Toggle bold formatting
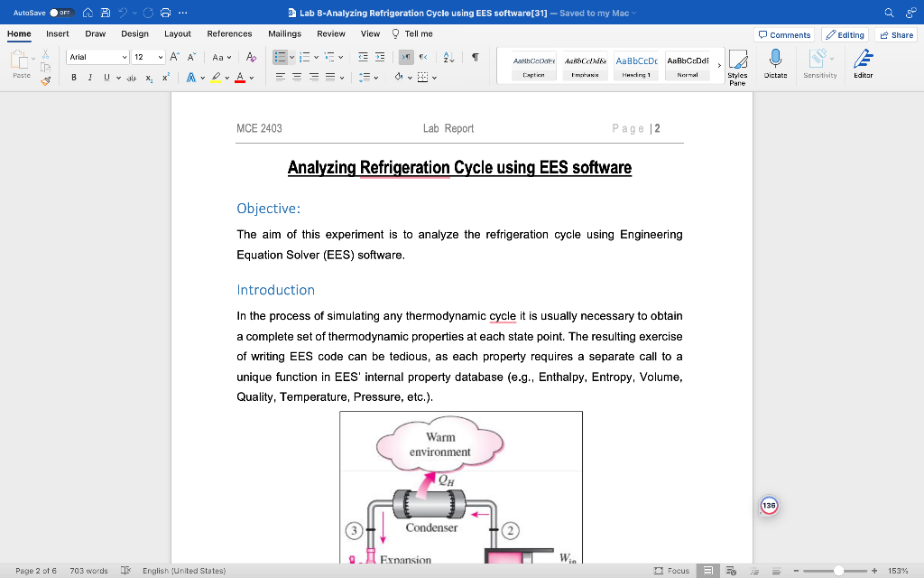Screen dimensions: 924x578 (74, 78)
